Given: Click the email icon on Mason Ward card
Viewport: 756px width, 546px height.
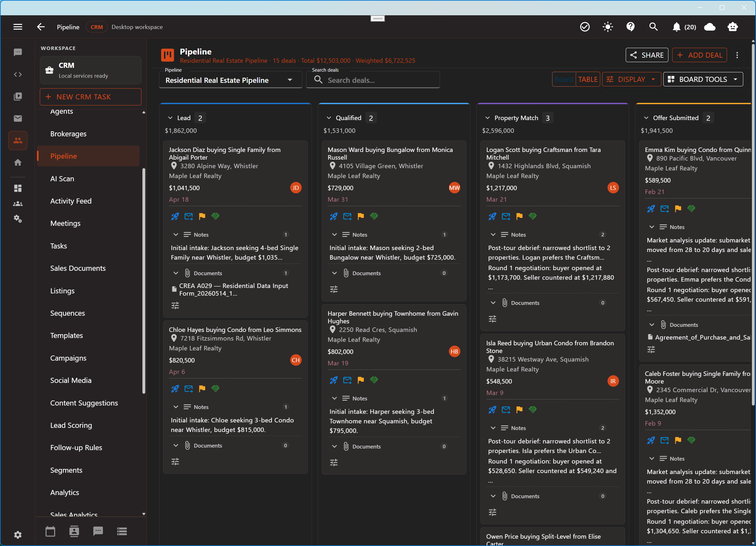Looking at the screenshot, I should tap(347, 216).
